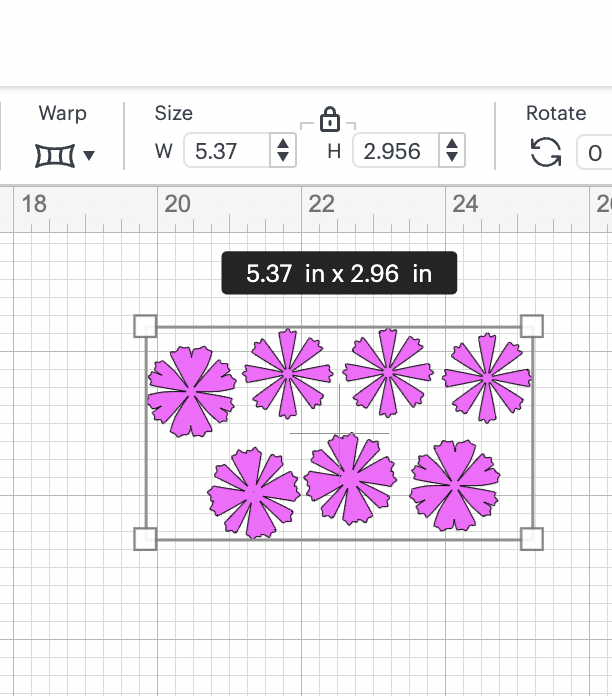Image resolution: width=612 pixels, height=696 pixels.
Task: Click the ruler at the 22 mark
Action: coord(321,205)
